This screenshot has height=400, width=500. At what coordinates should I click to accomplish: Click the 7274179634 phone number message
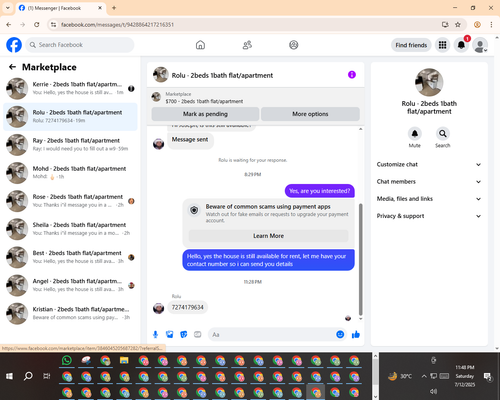coord(187,307)
